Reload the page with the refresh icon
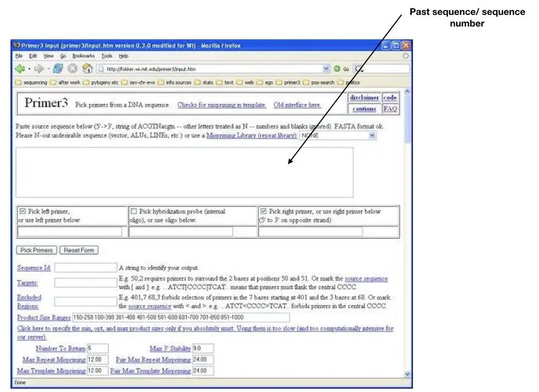This screenshot has width=539, height=392. tap(57, 69)
